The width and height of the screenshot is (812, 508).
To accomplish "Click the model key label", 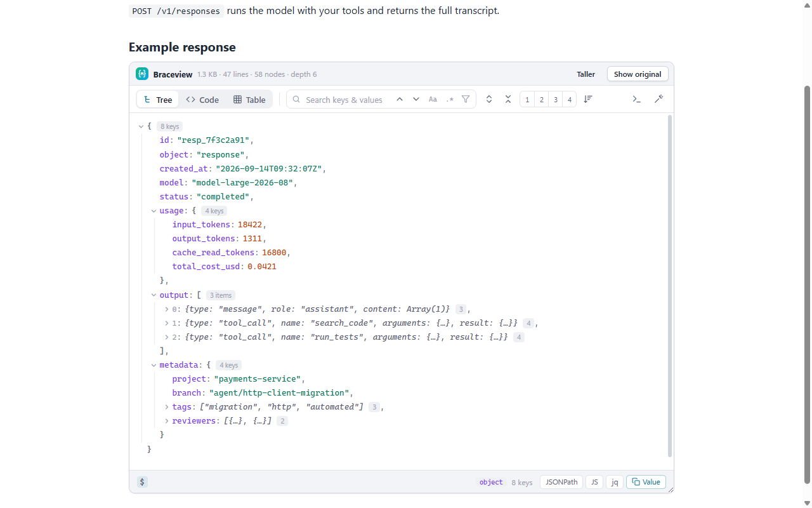I will [x=171, y=182].
